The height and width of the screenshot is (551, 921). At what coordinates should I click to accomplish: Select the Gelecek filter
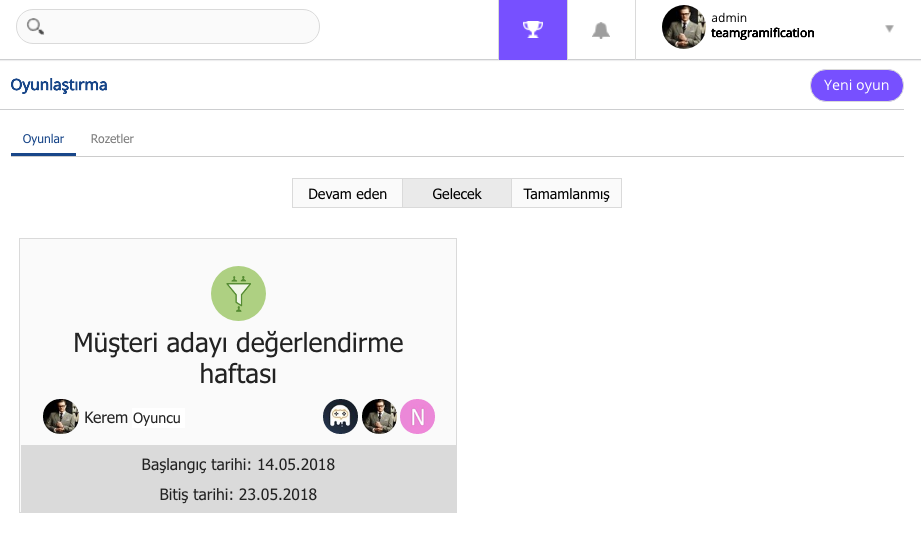click(x=456, y=194)
